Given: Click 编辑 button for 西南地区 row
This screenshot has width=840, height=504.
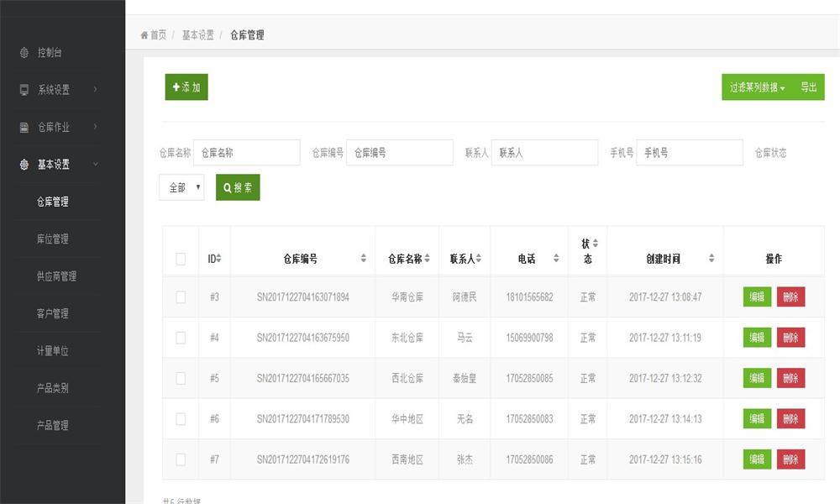Looking at the screenshot, I should pyautogui.click(x=757, y=459).
